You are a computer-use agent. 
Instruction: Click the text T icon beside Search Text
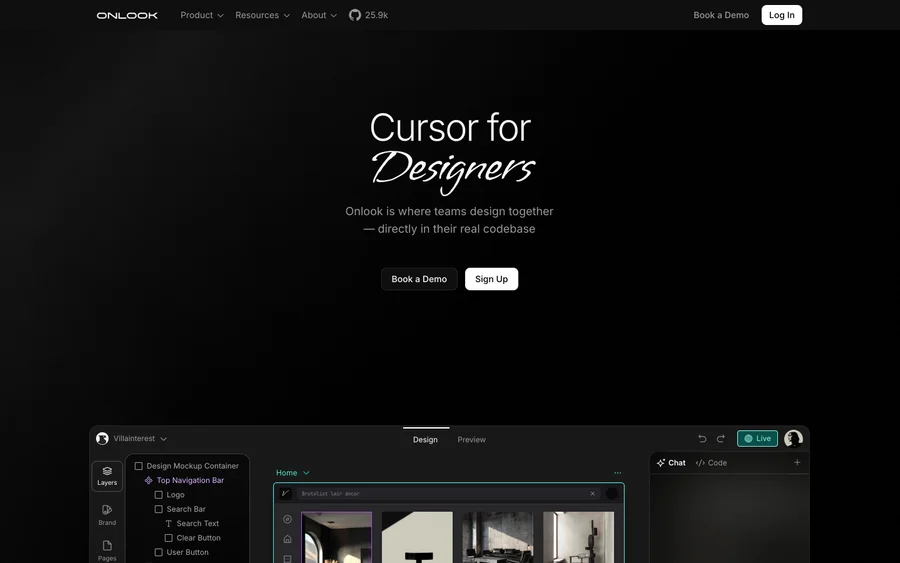[168, 523]
